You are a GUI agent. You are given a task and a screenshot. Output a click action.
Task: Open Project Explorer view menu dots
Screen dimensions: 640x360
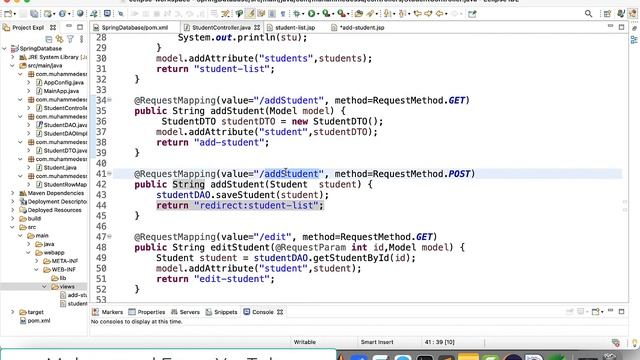pos(81,39)
